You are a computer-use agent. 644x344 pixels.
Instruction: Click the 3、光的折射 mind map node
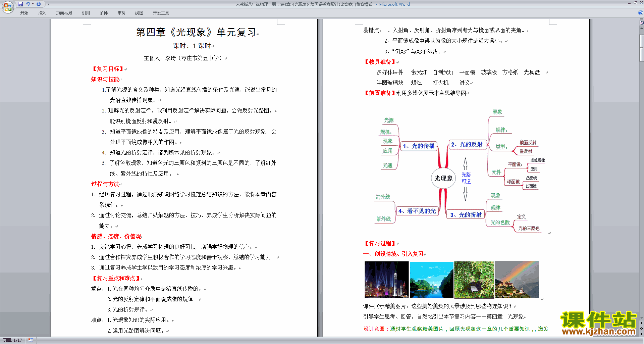click(466, 215)
